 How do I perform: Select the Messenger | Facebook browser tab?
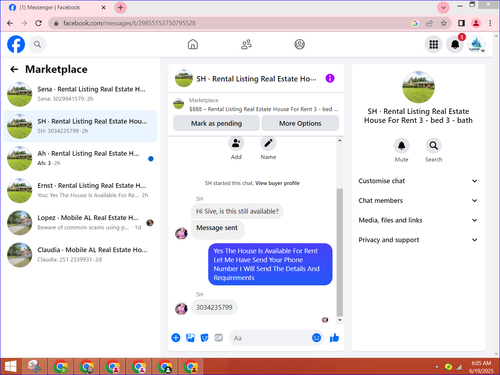[x=57, y=7]
